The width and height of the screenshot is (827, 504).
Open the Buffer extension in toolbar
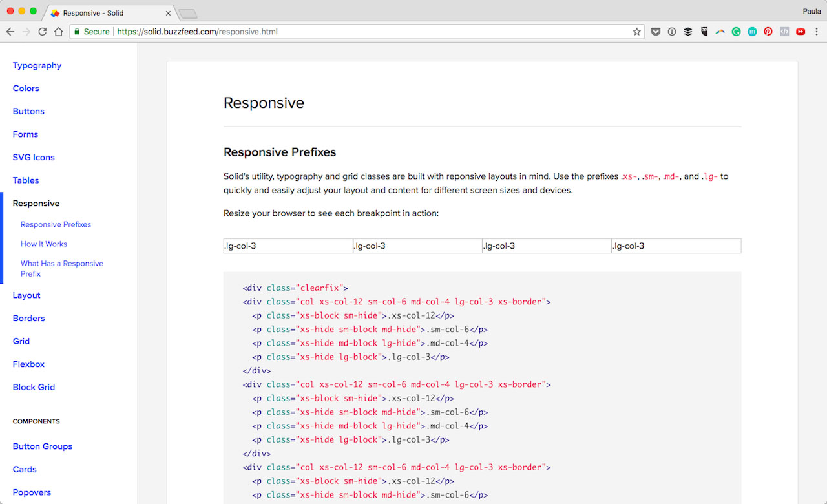(688, 31)
